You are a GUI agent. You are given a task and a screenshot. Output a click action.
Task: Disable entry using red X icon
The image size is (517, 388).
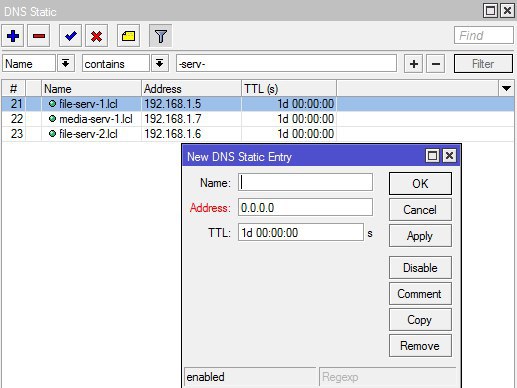click(x=96, y=36)
